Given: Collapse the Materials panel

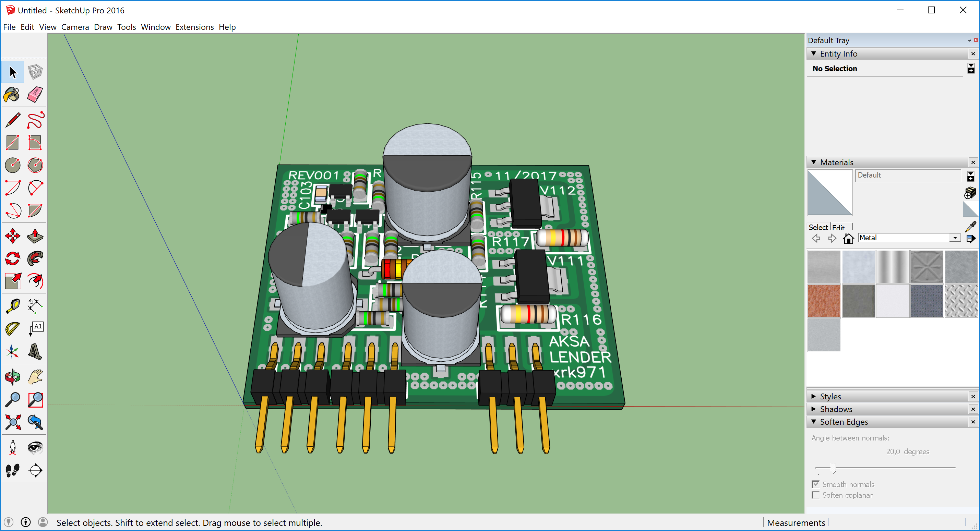Looking at the screenshot, I should (814, 162).
